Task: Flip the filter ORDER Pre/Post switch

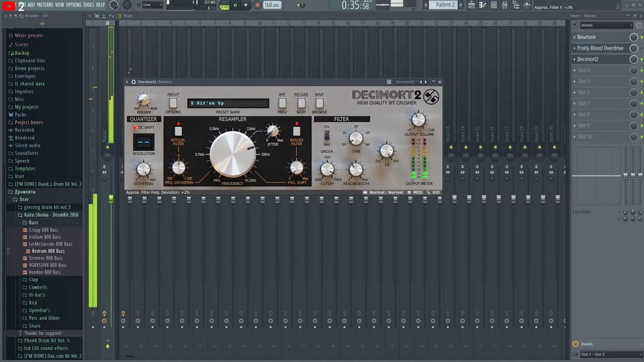Action: pyautogui.click(x=327, y=136)
